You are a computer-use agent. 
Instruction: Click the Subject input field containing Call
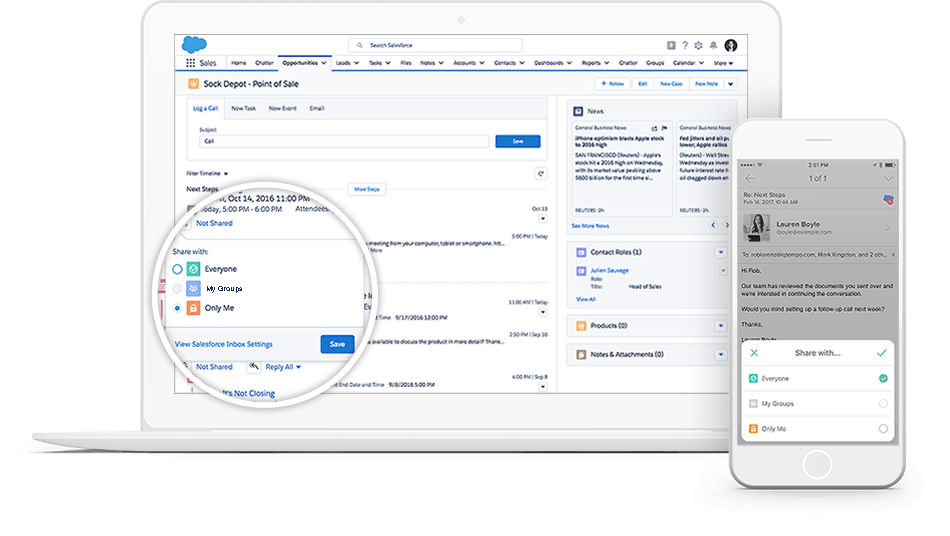pos(344,141)
